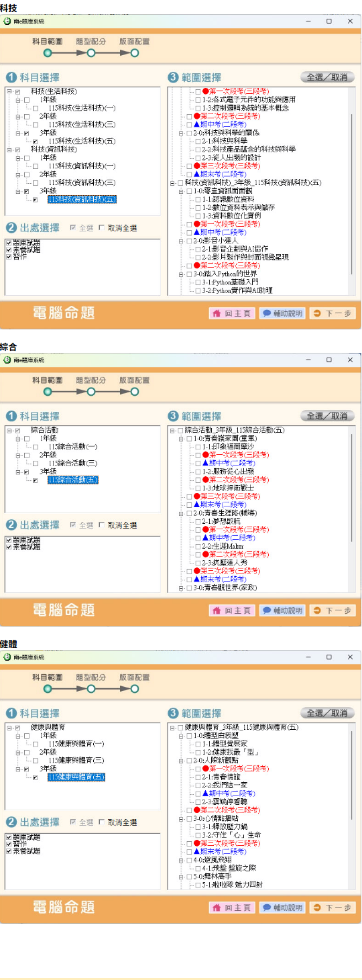Collapse 2-0:人際新觀點 in 健體 window
The height and width of the screenshot is (980, 362).
(x=181, y=761)
